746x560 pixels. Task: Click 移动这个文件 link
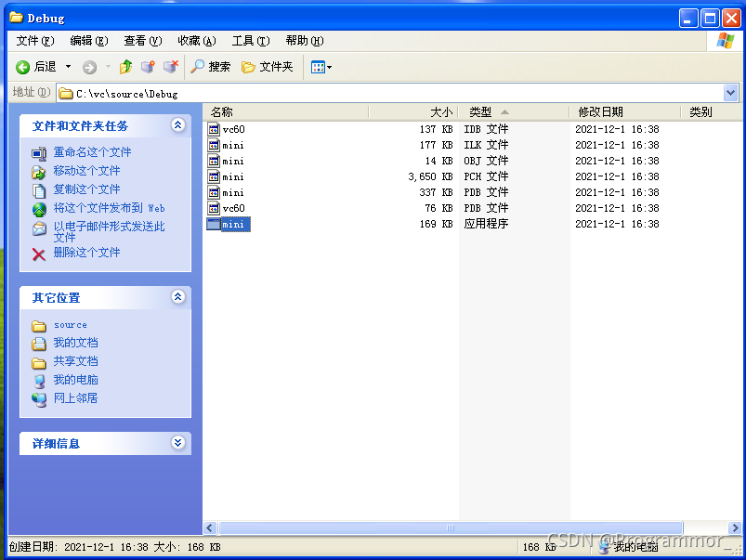86,171
